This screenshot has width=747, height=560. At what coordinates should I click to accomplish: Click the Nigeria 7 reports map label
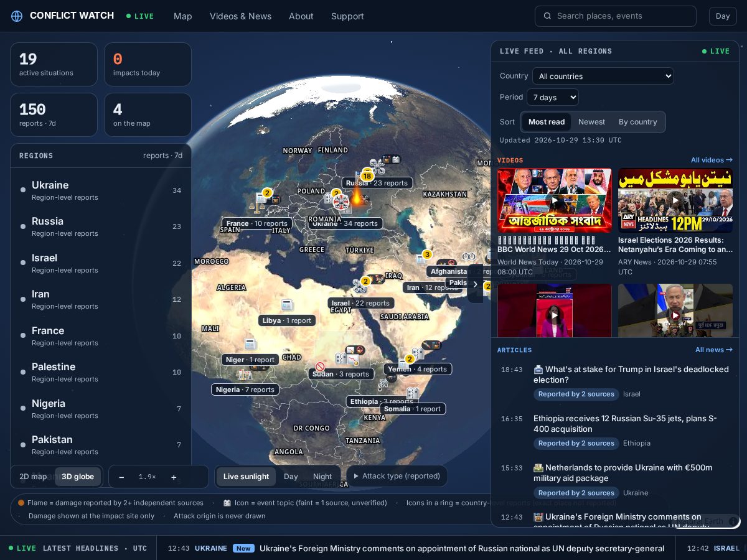[245, 390]
